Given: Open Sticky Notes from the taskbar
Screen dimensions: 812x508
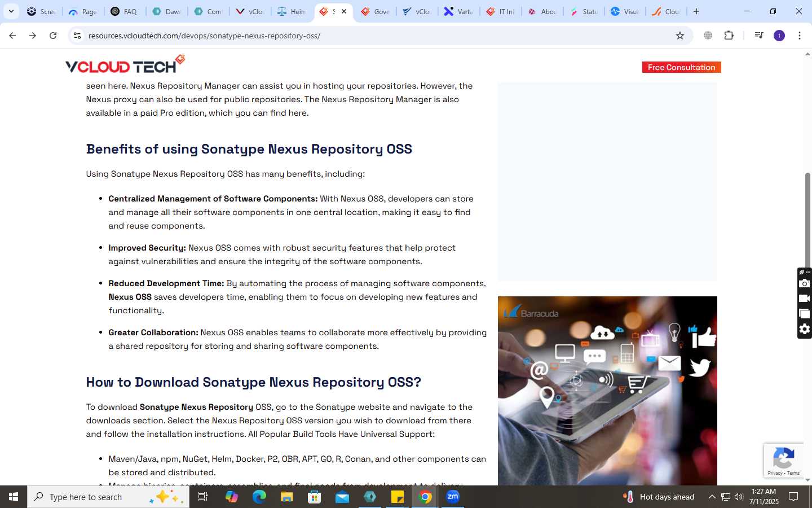Looking at the screenshot, I should [x=398, y=497].
